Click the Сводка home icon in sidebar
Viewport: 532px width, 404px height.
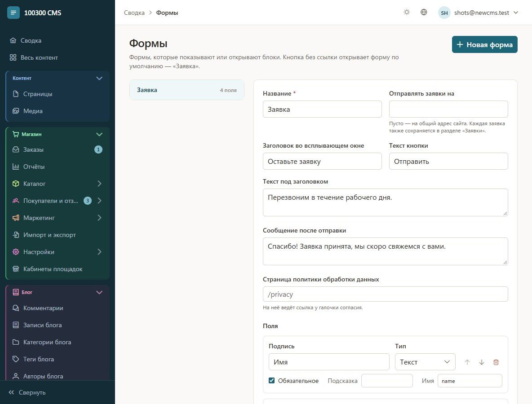pyautogui.click(x=13, y=40)
